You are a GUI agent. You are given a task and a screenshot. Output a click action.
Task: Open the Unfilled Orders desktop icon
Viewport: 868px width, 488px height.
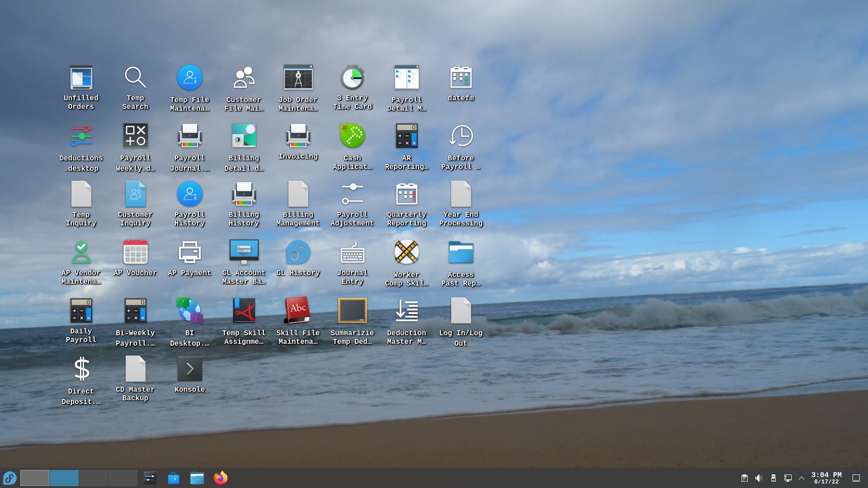click(x=81, y=78)
